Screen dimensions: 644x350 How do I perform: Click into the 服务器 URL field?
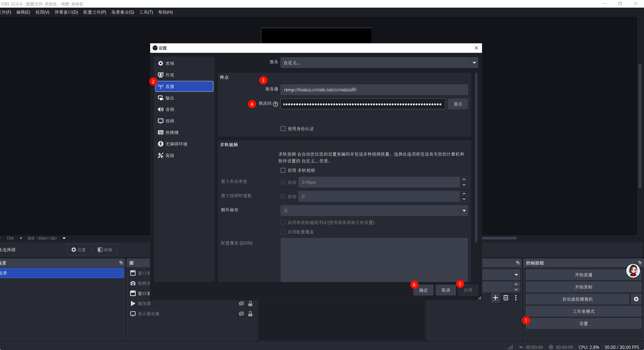point(374,90)
